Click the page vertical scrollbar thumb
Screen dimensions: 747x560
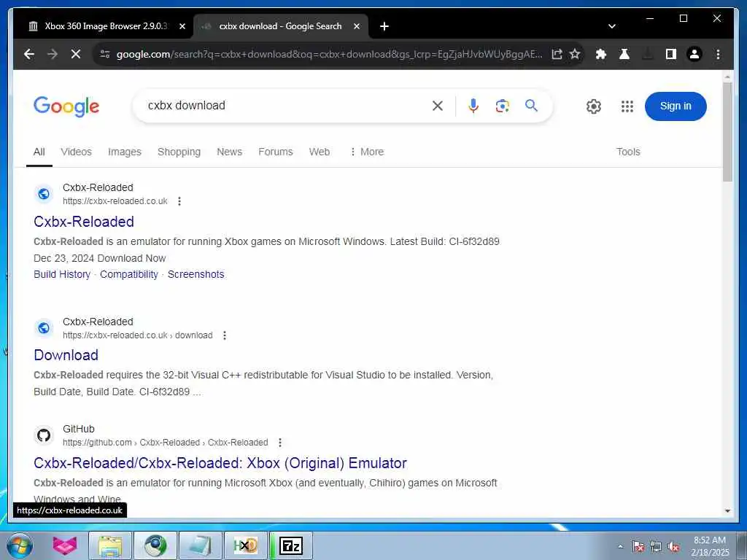(x=727, y=132)
